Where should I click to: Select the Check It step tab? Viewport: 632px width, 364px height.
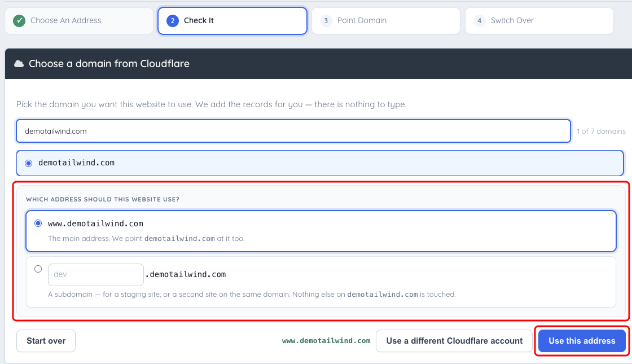coord(232,20)
